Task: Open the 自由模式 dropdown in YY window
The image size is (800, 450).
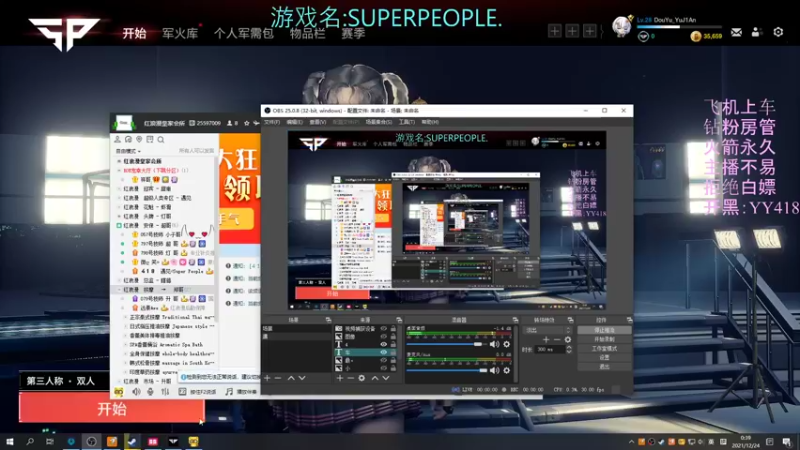Action: click(x=128, y=151)
